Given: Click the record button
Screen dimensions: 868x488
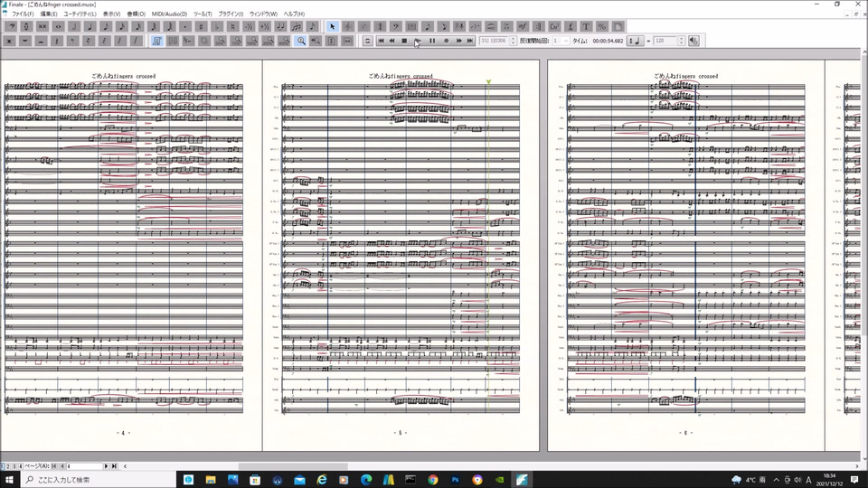Looking at the screenshot, I should (446, 41).
